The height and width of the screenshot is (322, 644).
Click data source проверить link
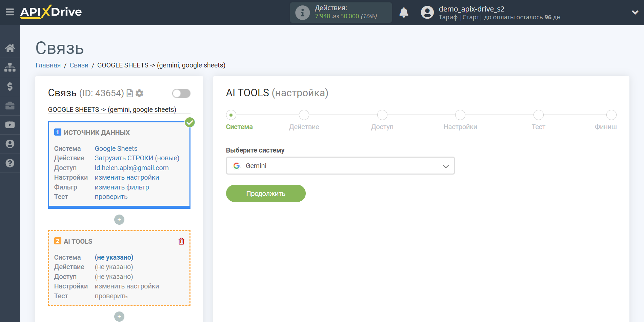pos(111,197)
